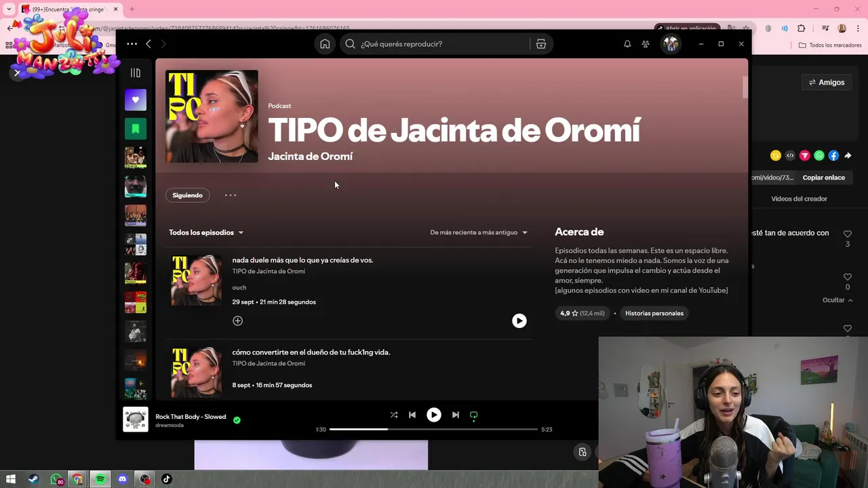Collapse replies with Ocultar
This screenshot has height=488, width=868.
[x=837, y=300]
